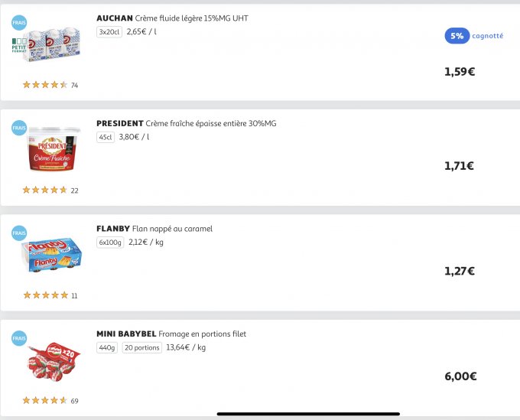Tap the FRAIS badge on President crème fraîche
Screen dimensions: 520x420
click(x=19, y=128)
